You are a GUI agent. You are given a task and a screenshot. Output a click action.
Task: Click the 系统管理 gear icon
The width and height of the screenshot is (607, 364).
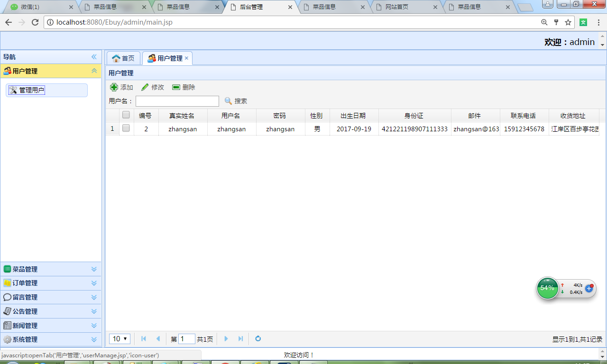(x=7, y=339)
